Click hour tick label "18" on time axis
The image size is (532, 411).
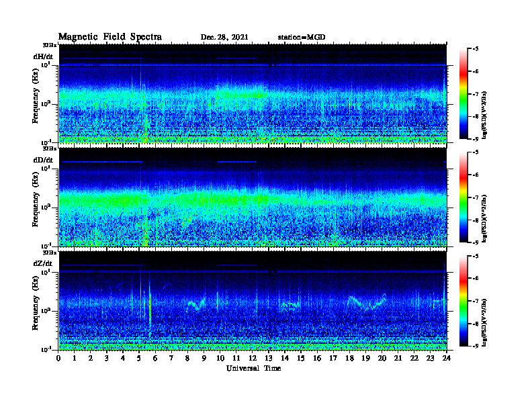[x=349, y=358]
